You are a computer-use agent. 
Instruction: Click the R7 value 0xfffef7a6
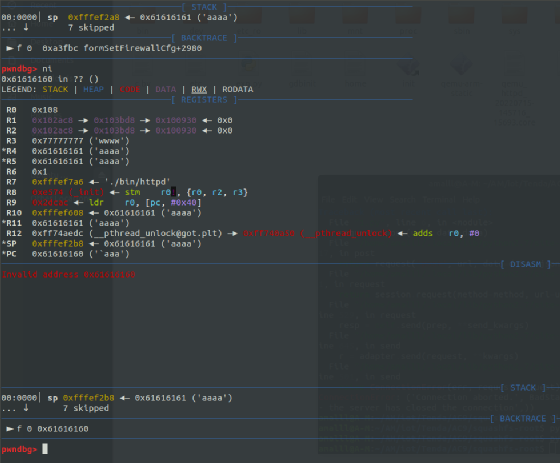[x=58, y=182]
